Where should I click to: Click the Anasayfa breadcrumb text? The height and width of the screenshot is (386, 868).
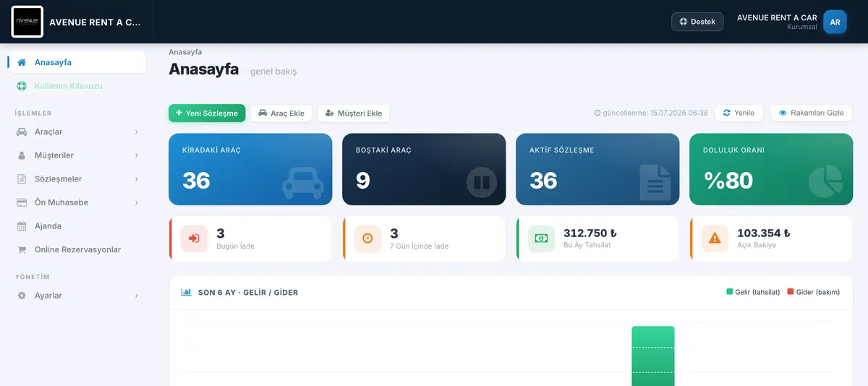(185, 52)
